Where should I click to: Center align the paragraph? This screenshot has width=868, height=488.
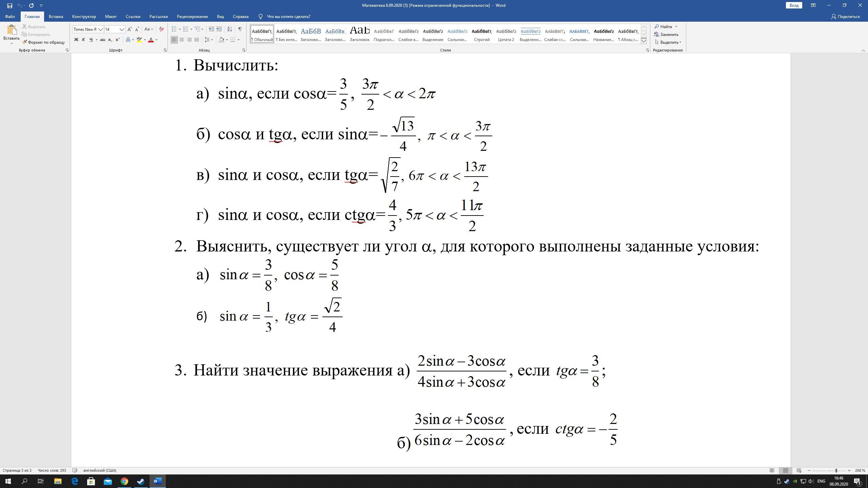click(181, 40)
